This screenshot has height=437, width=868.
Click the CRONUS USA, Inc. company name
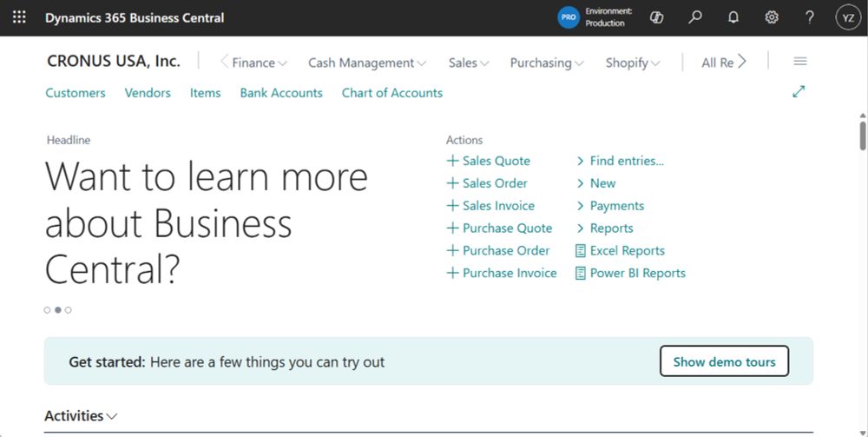point(114,61)
